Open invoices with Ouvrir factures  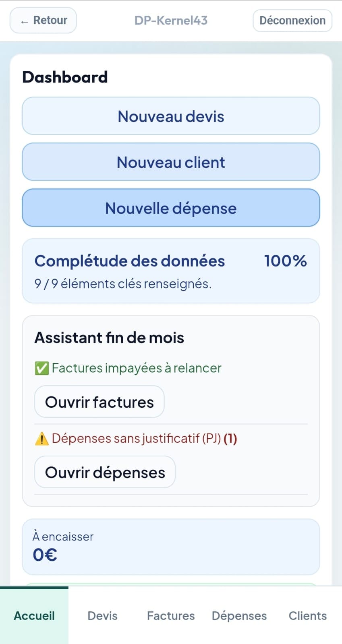click(x=99, y=402)
